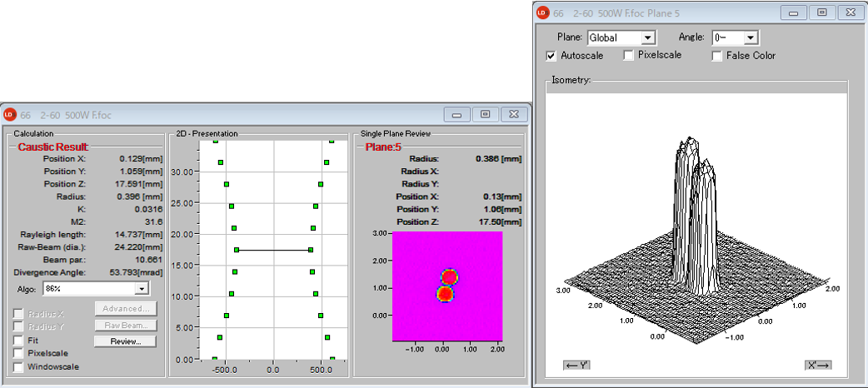The image size is (868, 388).
Task: Click the Y' arrow button under the isometry plot
Action: point(576,365)
